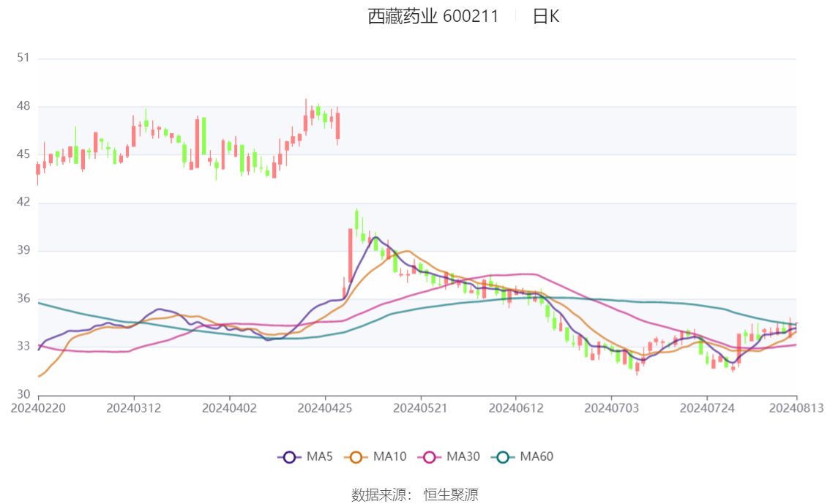Click x-axis date label 20240703
Viewport: 830px width, 504px height.
click(x=611, y=408)
